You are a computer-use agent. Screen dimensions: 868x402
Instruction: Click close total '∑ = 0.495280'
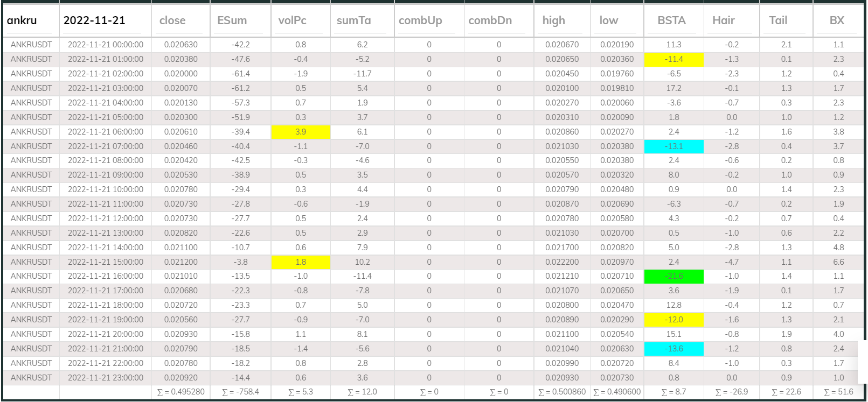180,392
